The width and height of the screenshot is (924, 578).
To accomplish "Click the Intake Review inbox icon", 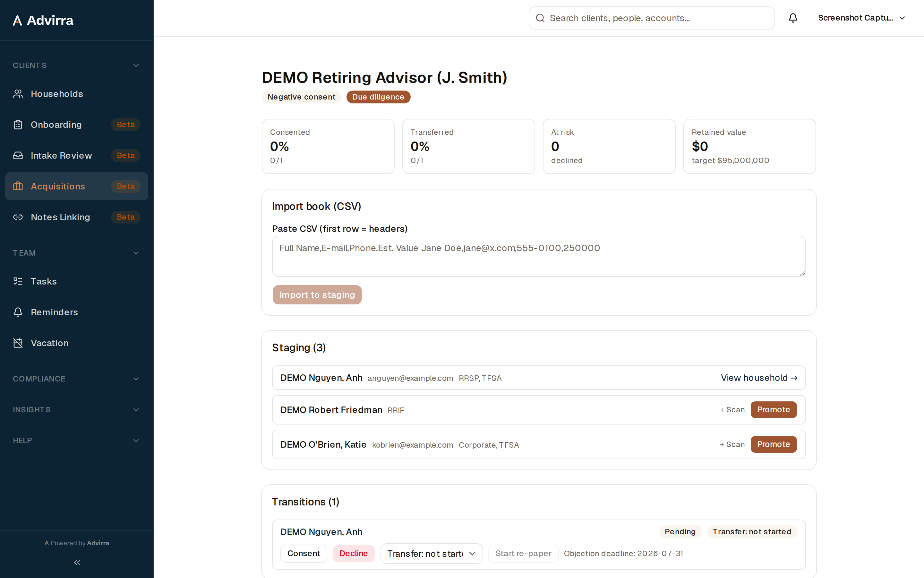I will (18, 156).
